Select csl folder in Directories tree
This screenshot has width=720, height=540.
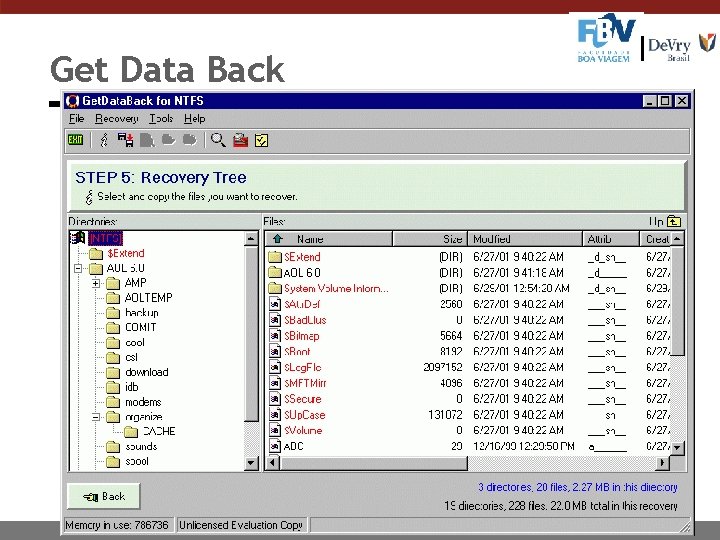click(x=131, y=357)
